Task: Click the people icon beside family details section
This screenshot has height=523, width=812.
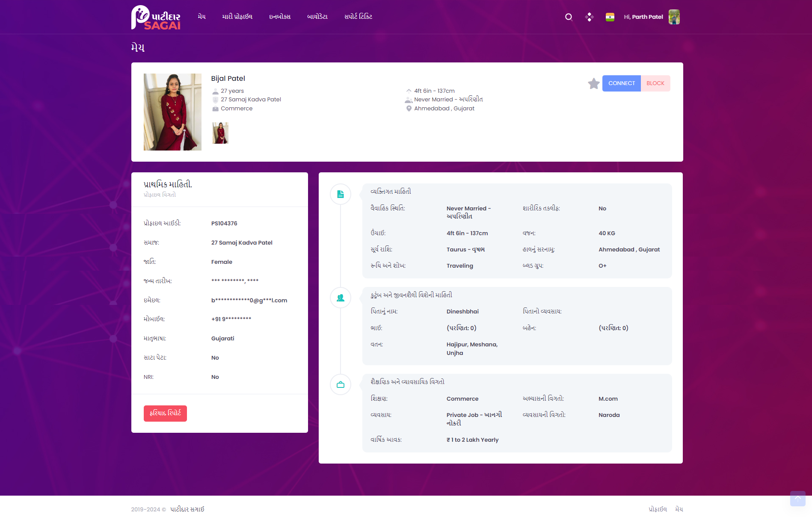Action: pos(340,298)
